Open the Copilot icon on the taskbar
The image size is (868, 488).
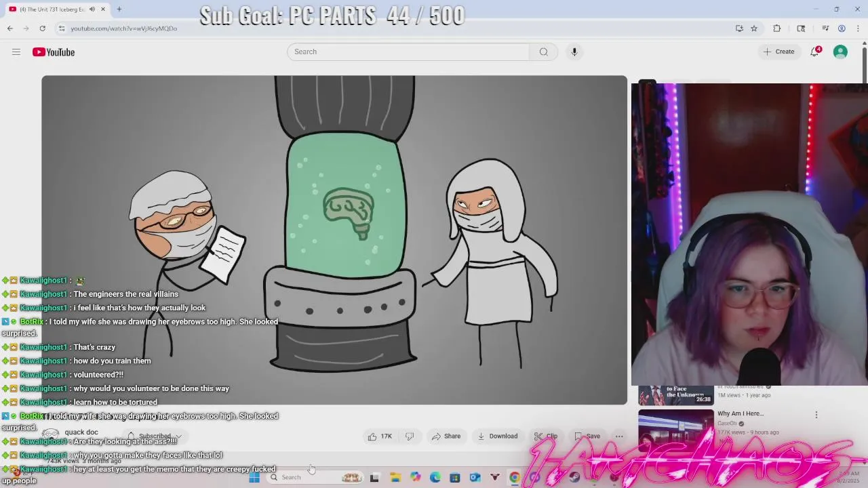416,477
